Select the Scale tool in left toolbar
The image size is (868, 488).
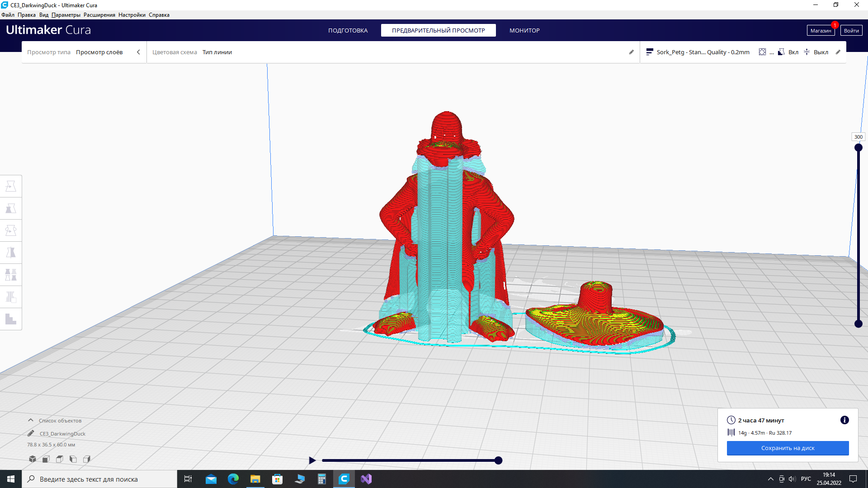coord(11,208)
